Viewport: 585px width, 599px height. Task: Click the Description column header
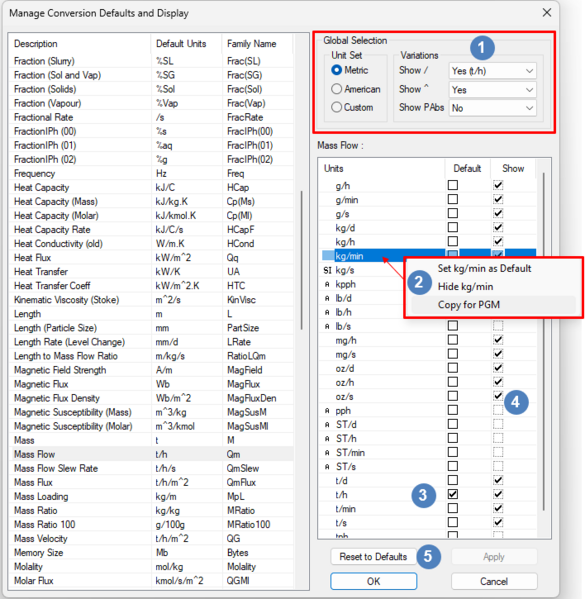pos(80,44)
